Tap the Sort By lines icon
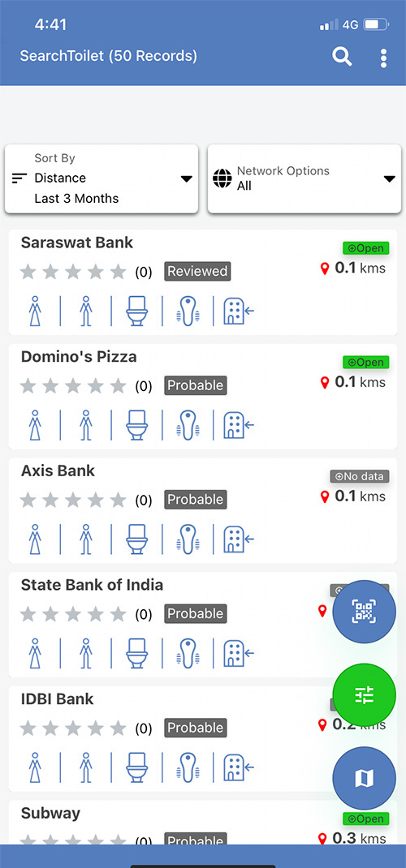Image resolution: width=406 pixels, height=868 pixels. (19, 178)
